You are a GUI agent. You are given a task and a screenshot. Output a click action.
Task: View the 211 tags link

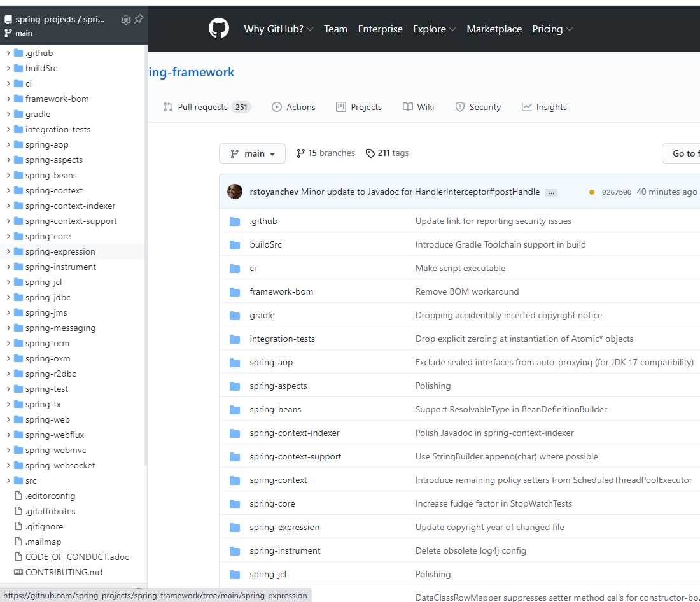click(x=387, y=153)
